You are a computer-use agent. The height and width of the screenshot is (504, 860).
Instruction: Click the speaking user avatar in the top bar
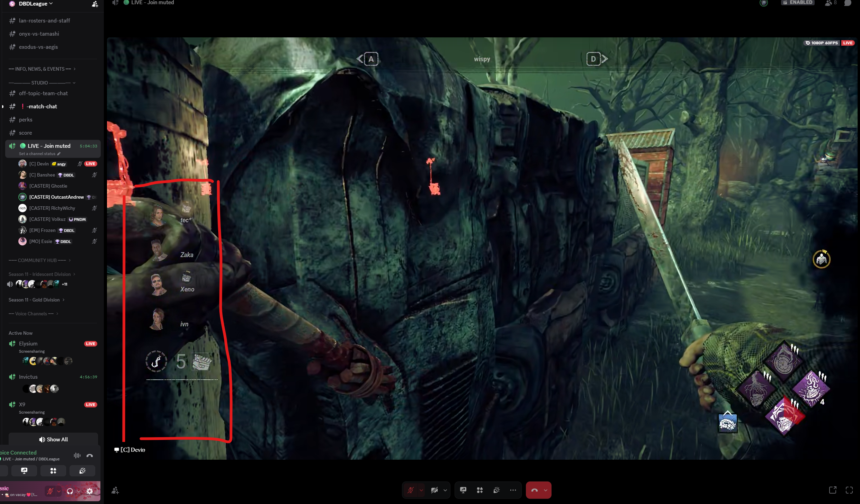pyautogui.click(x=763, y=3)
